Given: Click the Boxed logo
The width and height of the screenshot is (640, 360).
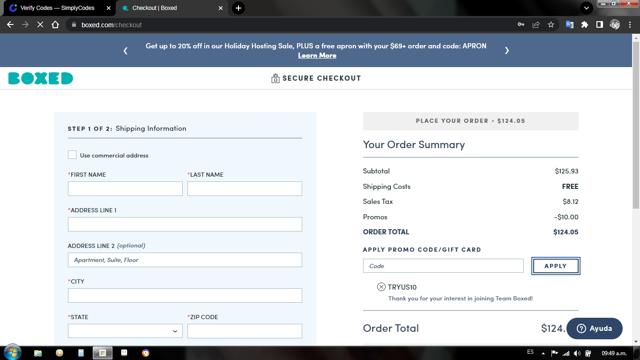Looking at the screenshot, I should 40,78.
